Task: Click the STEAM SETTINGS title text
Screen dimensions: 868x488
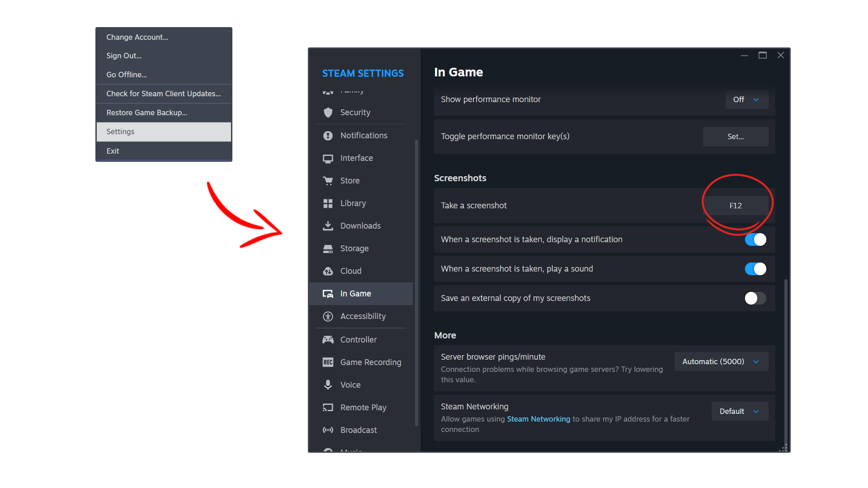Action: point(363,73)
